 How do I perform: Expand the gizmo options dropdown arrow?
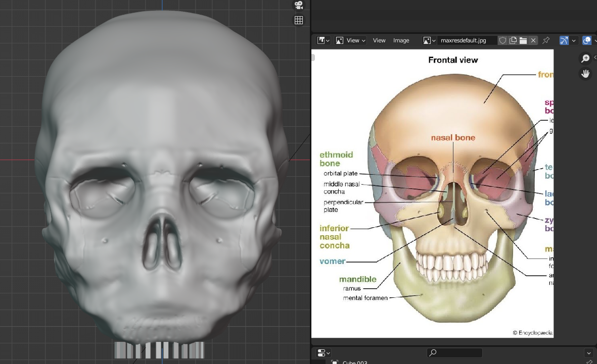coord(574,40)
